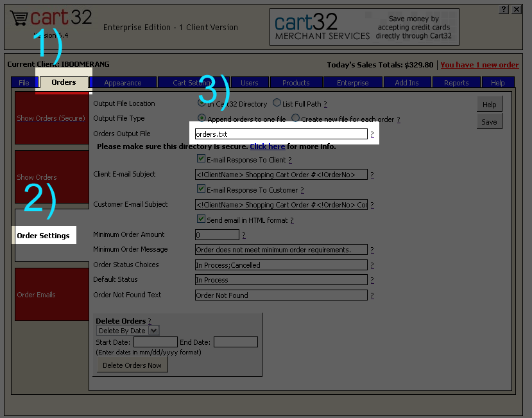This screenshot has width=532, height=418.
Task: Switch to the Products tab
Action: pos(296,83)
